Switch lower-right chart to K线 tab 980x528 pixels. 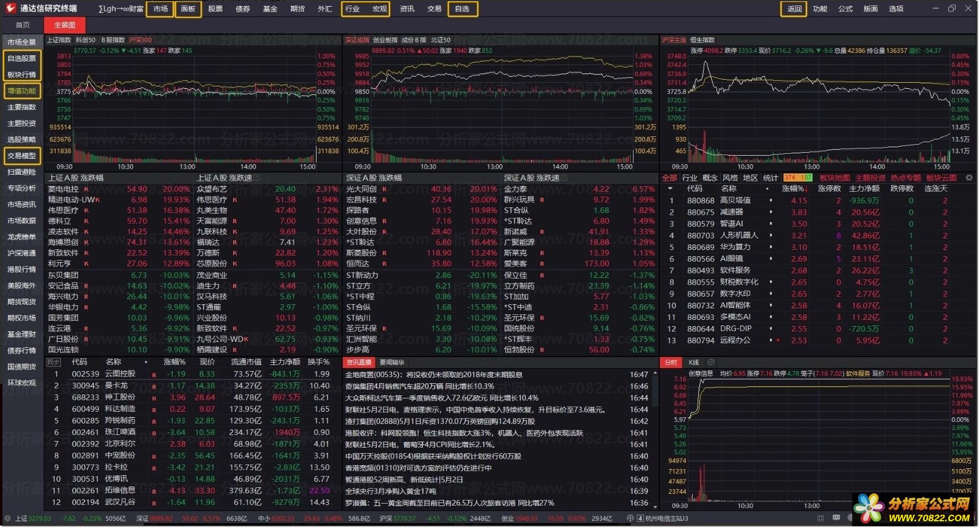pos(694,362)
